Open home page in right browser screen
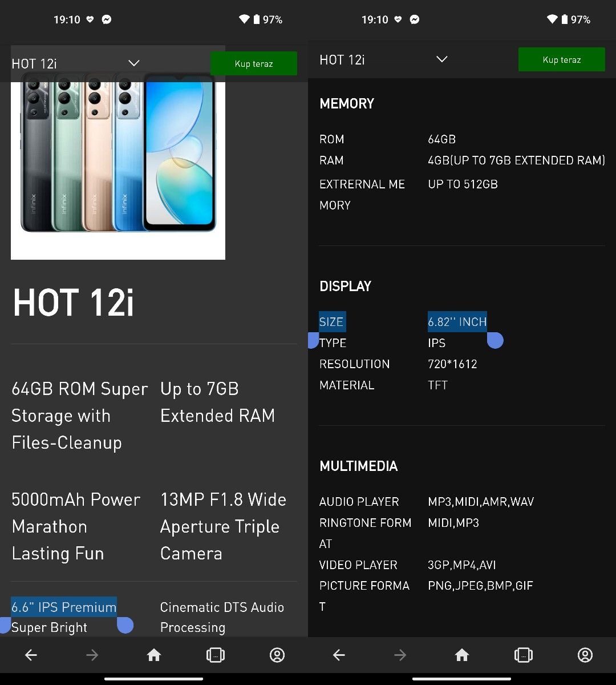 (462, 655)
